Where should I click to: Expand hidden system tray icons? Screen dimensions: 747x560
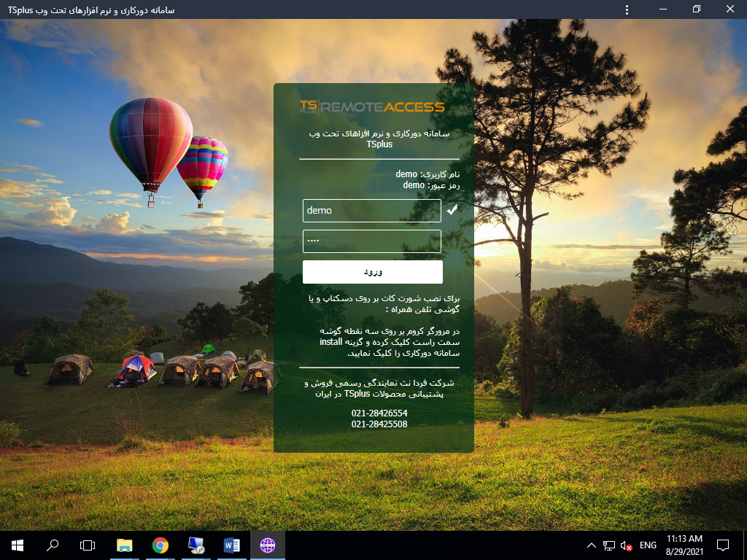(591, 545)
